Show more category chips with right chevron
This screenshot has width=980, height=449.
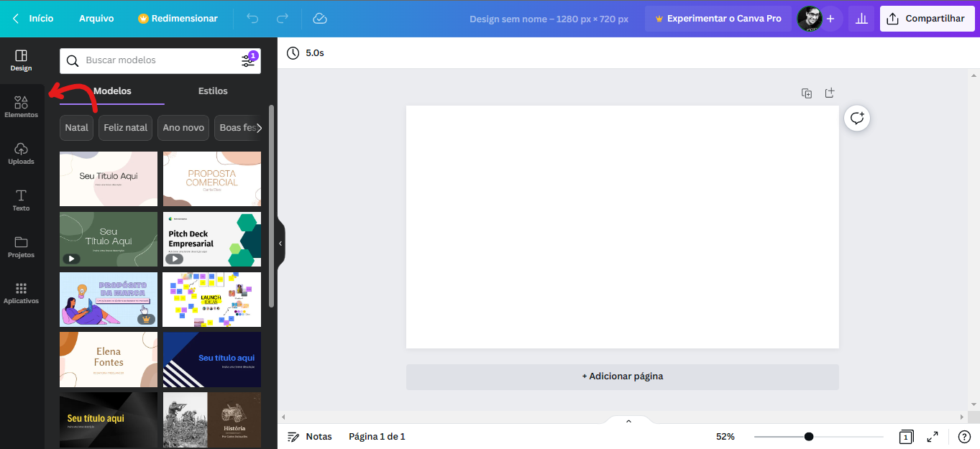click(259, 128)
